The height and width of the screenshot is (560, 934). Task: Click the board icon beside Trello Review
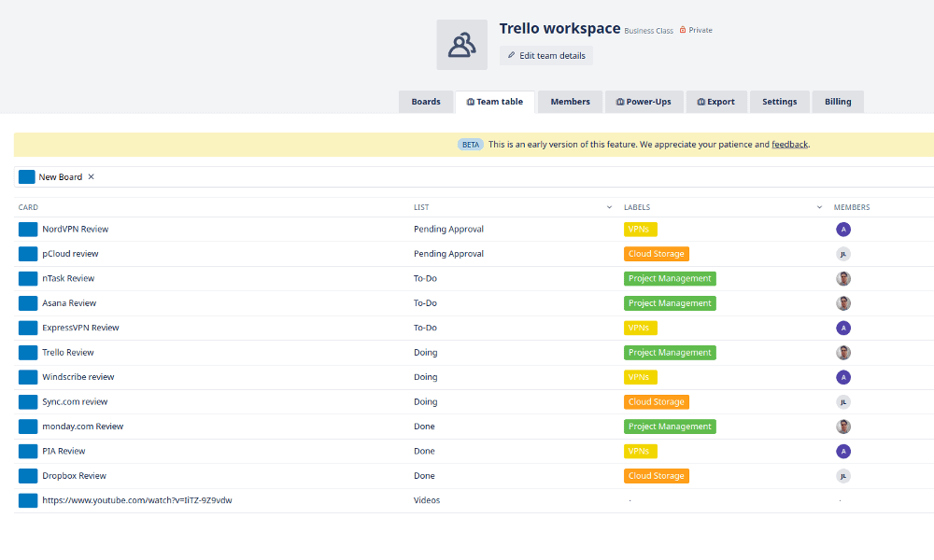tap(28, 353)
